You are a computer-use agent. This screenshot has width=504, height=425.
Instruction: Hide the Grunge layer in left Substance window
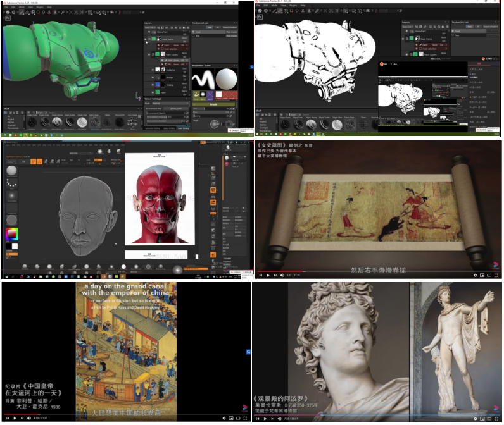point(153,77)
